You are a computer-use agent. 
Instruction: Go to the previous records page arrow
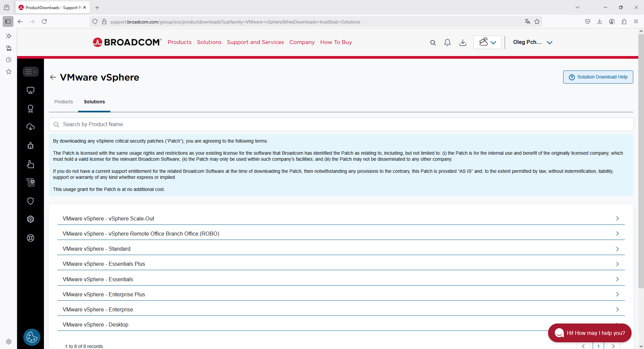pos(584,346)
